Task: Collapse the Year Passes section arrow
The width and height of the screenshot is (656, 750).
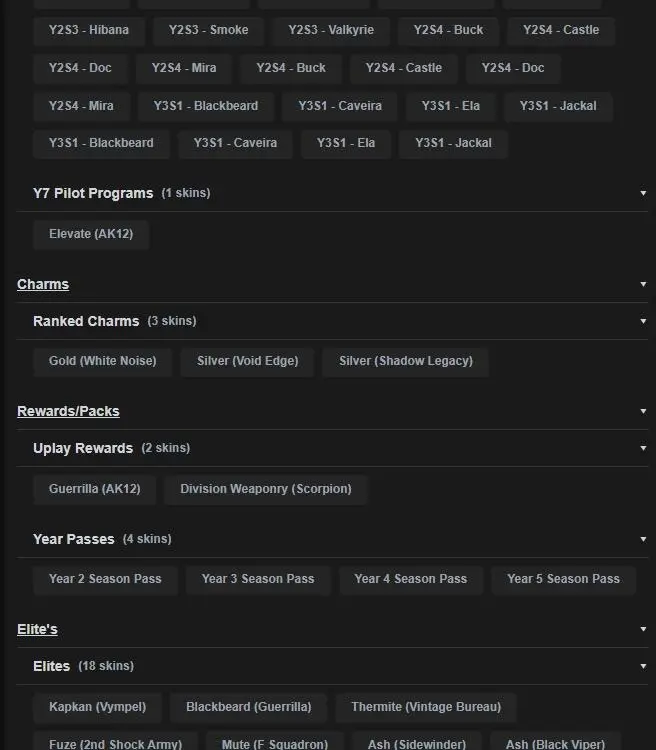Action: pos(643,539)
